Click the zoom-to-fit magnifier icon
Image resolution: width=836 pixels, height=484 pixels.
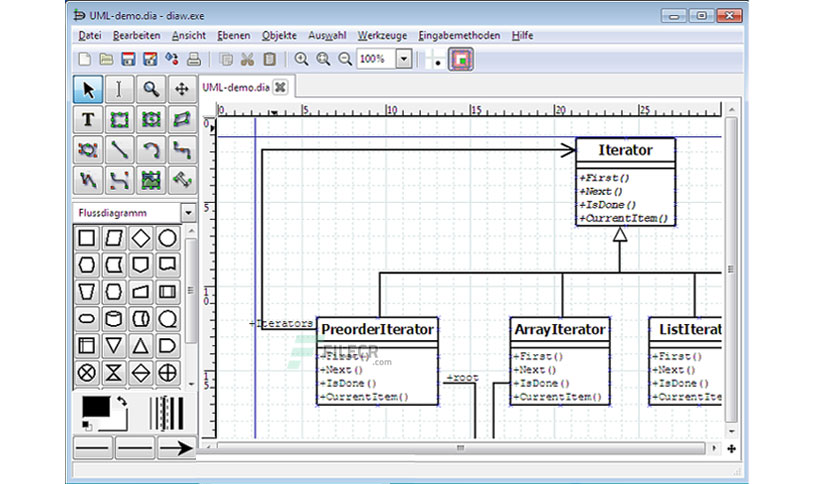pyautogui.click(x=323, y=59)
